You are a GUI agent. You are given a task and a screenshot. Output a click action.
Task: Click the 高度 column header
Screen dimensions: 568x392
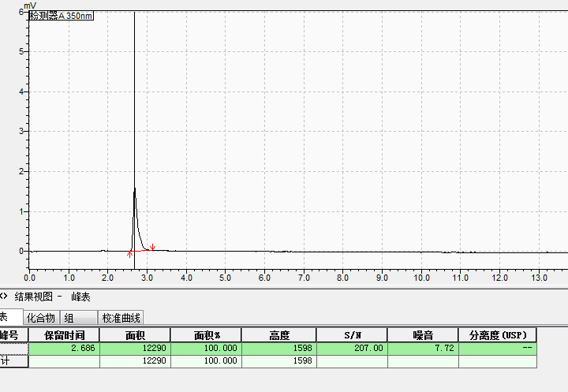[279, 335]
